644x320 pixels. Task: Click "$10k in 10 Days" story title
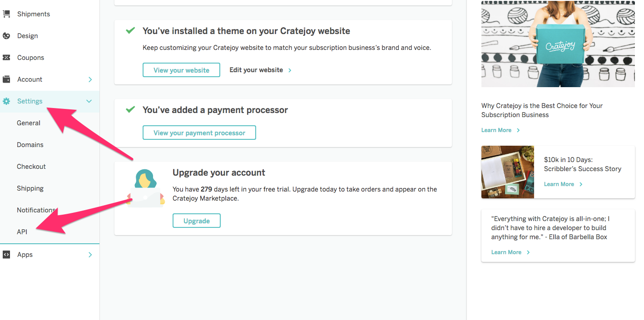pos(583,164)
